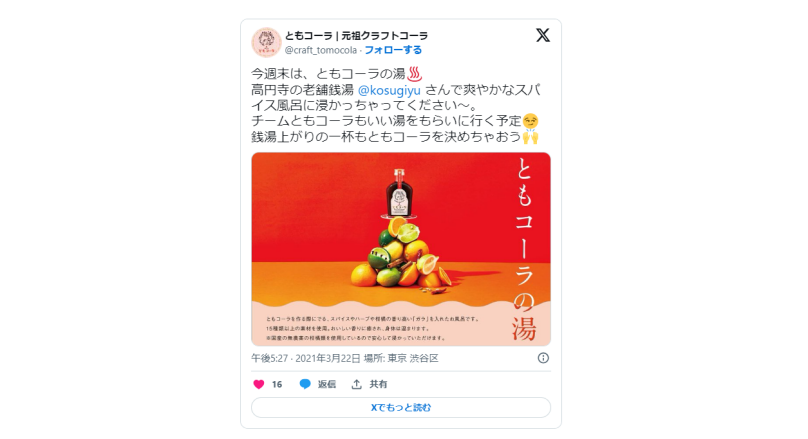This screenshot has width=808, height=439.
Task: Open the X logo link
Action: click(x=543, y=35)
